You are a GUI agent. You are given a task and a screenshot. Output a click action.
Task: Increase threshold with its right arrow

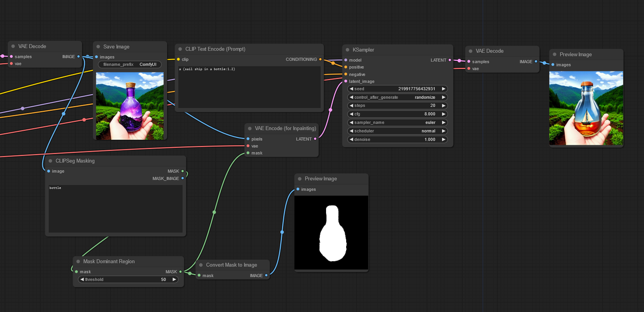(x=174, y=279)
